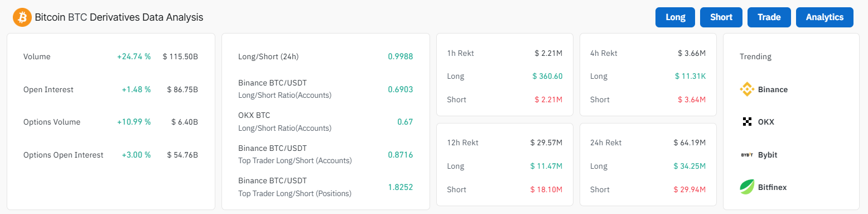Viewport: 868px width, 214px height.
Task: Click the Binance logo icon in Trending
Action: pyautogui.click(x=747, y=89)
